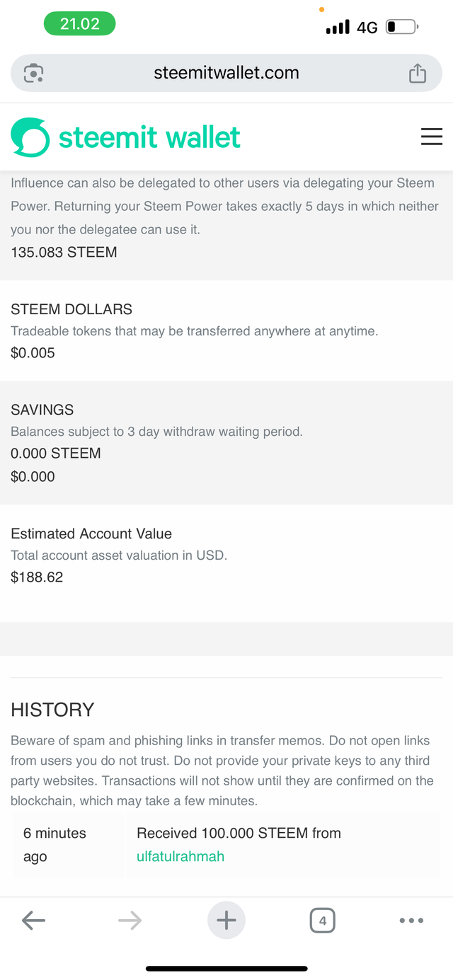Open the ulfatulrahmah sender profile link
The height and width of the screenshot is (980, 453).
[180, 856]
